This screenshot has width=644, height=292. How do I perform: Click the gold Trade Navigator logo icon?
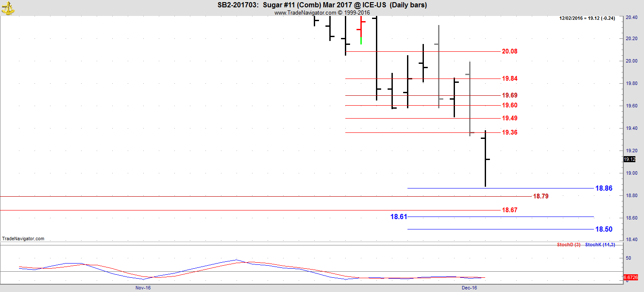(x=8, y=7)
